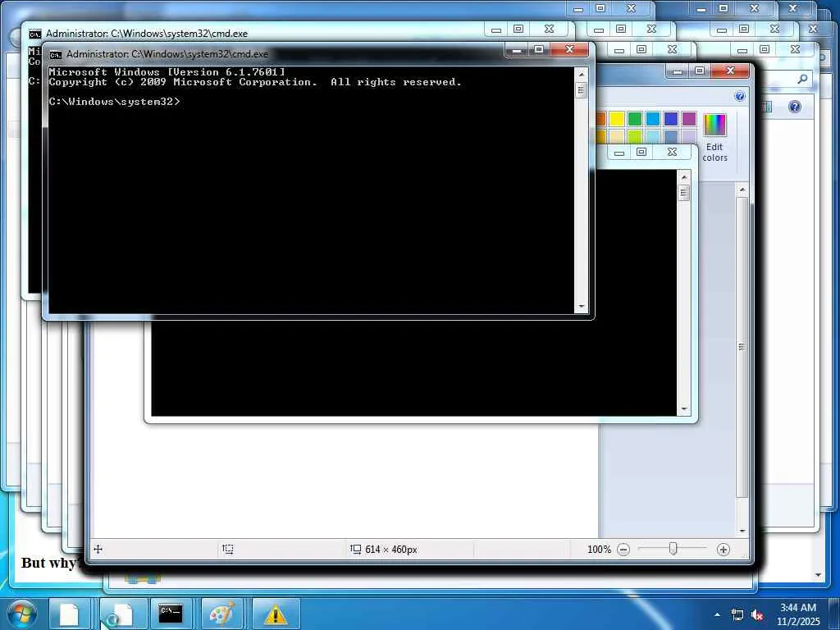Show hidden system tray icons

(717, 614)
